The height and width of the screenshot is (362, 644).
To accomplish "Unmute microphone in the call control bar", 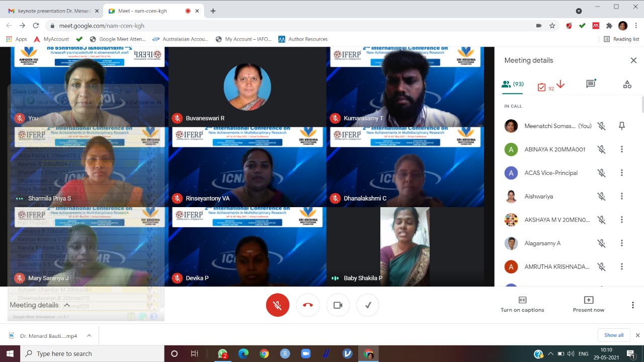I will pos(277,305).
